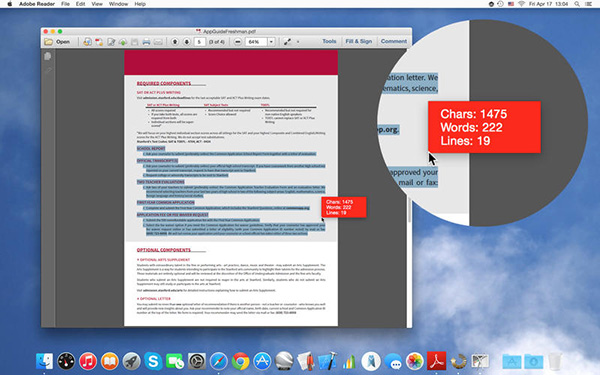Click the page number input field

click(199, 42)
